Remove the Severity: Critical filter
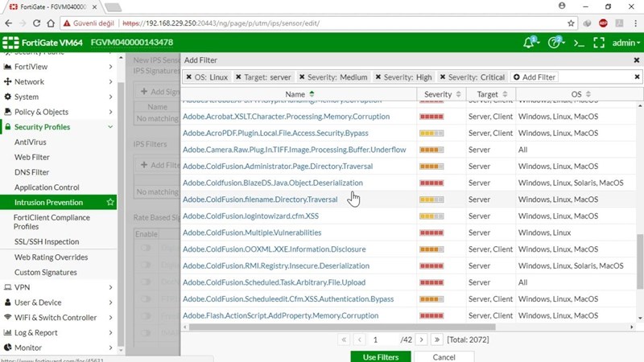644x362 pixels. [x=442, y=77]
